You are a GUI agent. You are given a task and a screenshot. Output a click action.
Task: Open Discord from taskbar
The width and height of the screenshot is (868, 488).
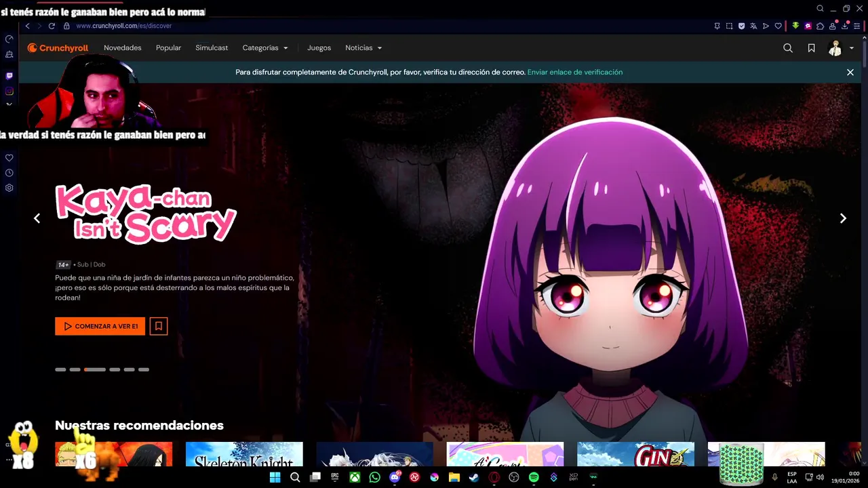pyautogui.click(x=395, y=477)
